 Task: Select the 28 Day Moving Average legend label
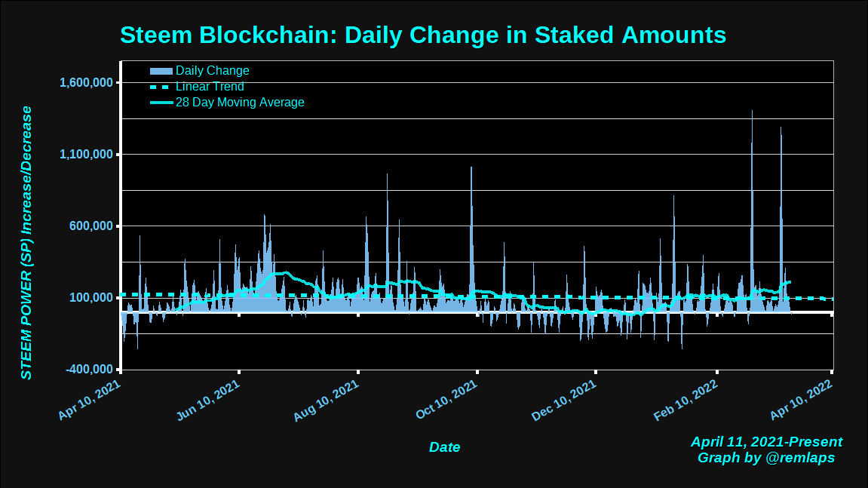pos(240,103)
